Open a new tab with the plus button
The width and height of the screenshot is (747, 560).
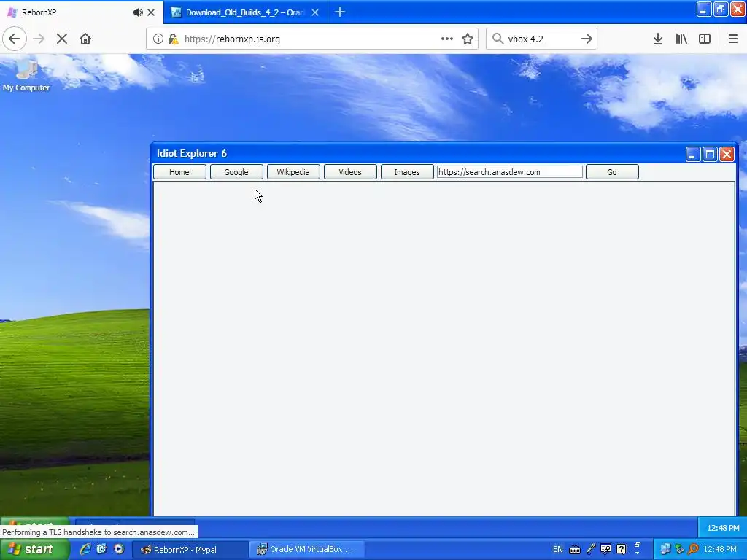340,12
